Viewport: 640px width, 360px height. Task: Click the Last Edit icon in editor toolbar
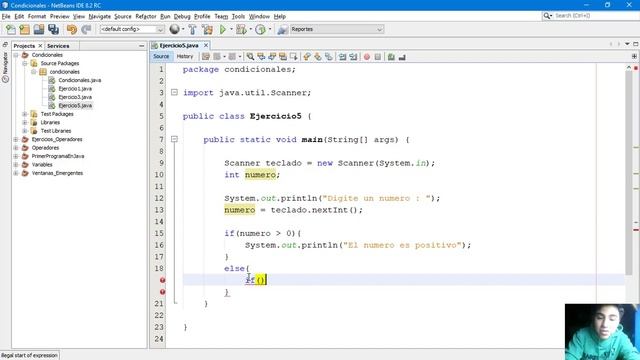click(x=206, y=57)
